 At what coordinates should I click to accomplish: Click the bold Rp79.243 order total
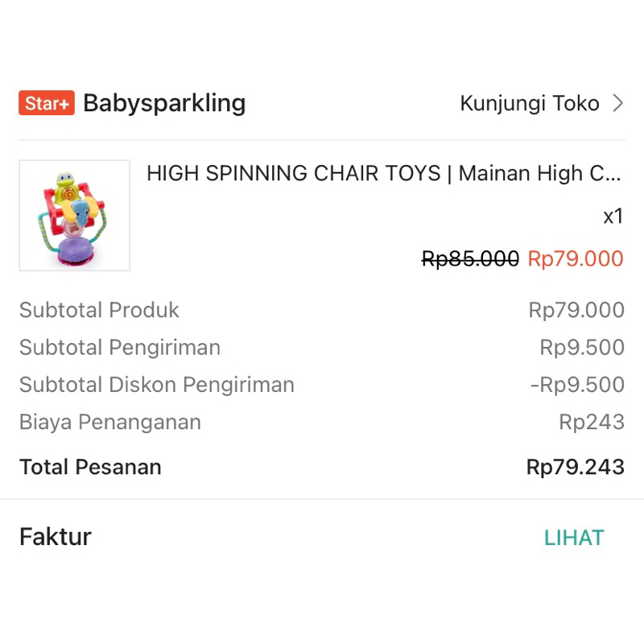[x=575, y=467]
